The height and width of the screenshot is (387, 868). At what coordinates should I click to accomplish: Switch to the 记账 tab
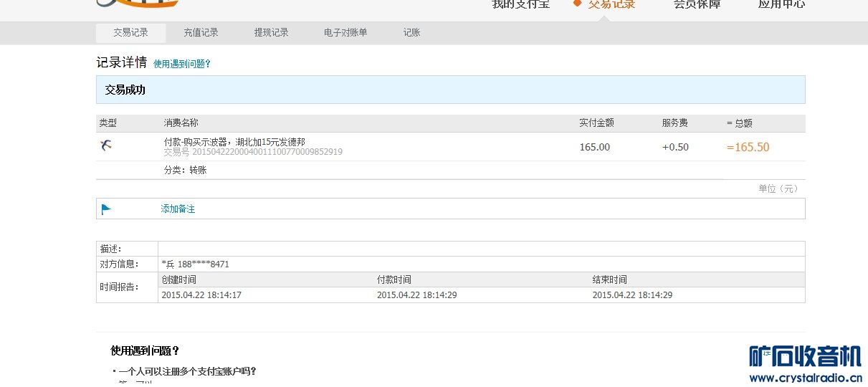pyautogui.click(x=411, y=33)
